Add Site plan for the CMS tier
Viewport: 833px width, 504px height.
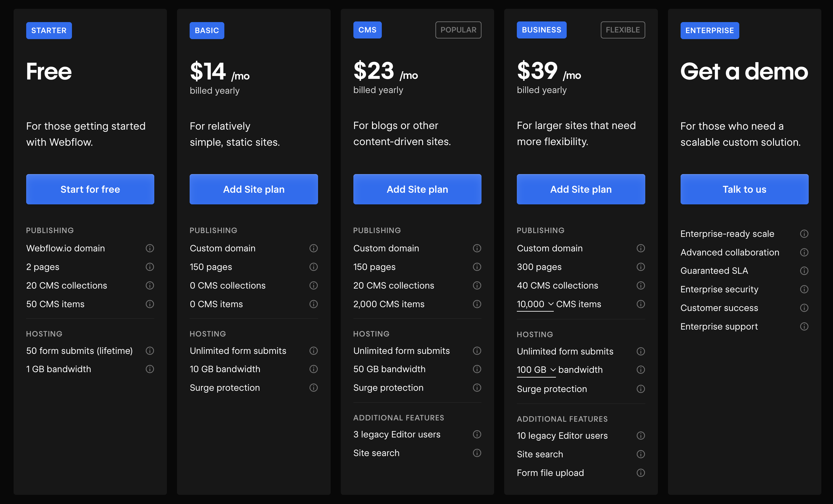coord(417,189)
